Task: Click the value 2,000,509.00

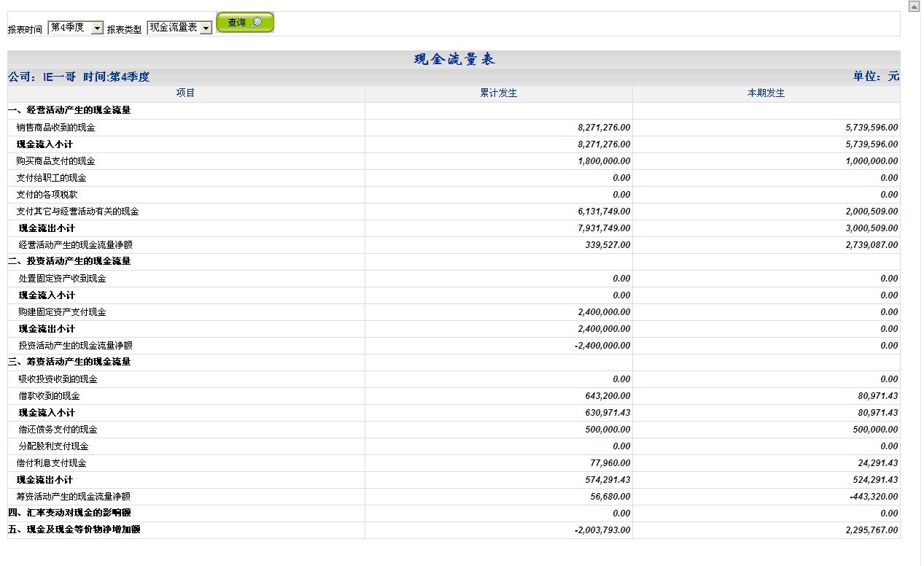Action: pyautogui.click(x=871, y=212)
